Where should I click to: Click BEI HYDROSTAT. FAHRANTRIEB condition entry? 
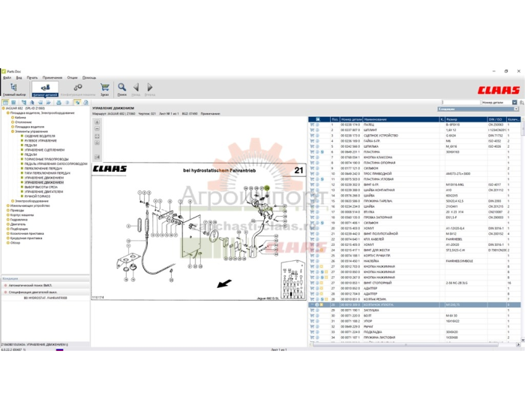pyautogui.click(x=46, y=298)
